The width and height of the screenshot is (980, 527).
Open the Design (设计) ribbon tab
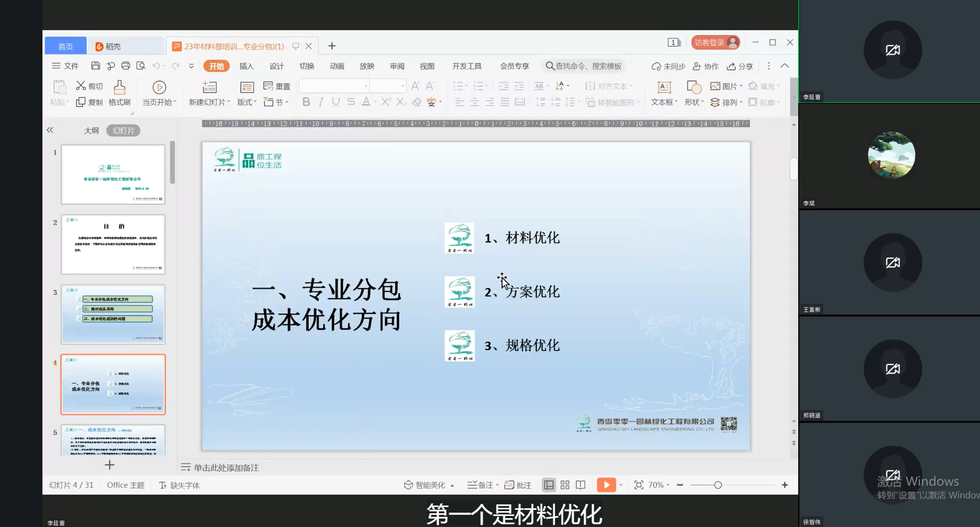pos(277,66)
